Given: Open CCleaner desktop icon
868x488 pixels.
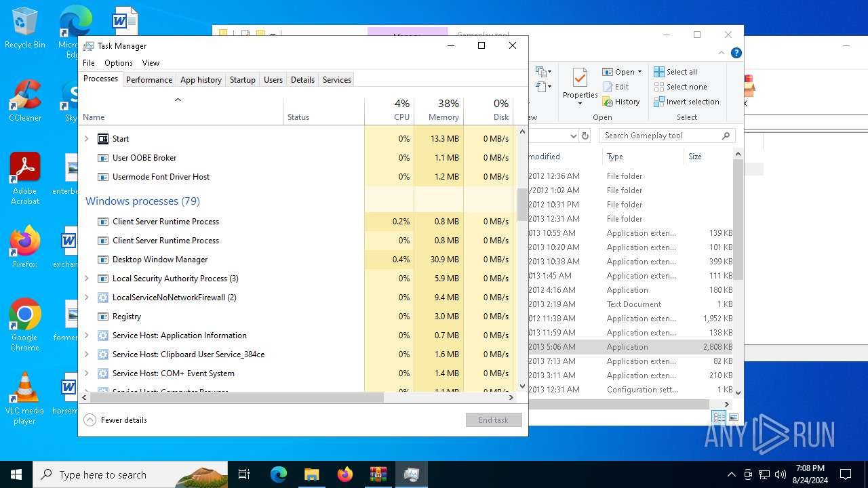Looking at the screenshot, I should click(x=24, y=102).
